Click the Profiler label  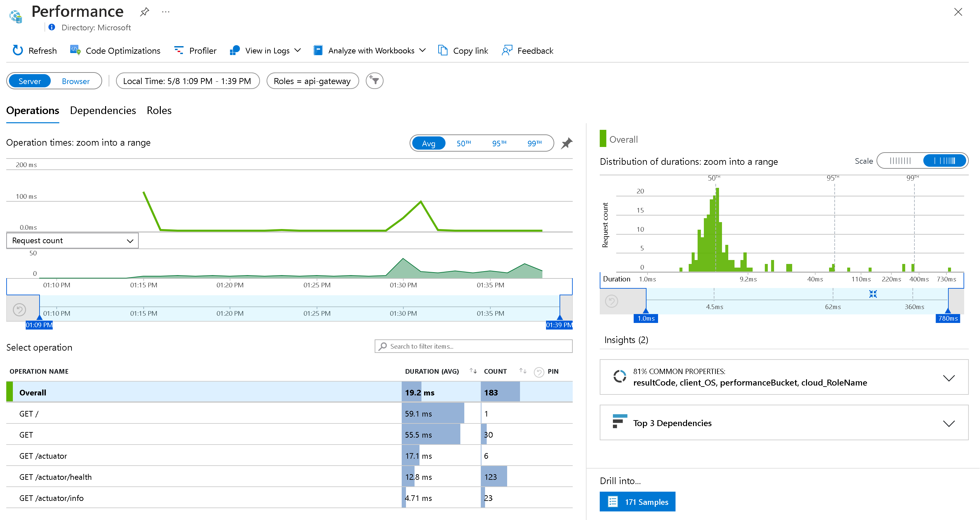[x=203, y=51]
